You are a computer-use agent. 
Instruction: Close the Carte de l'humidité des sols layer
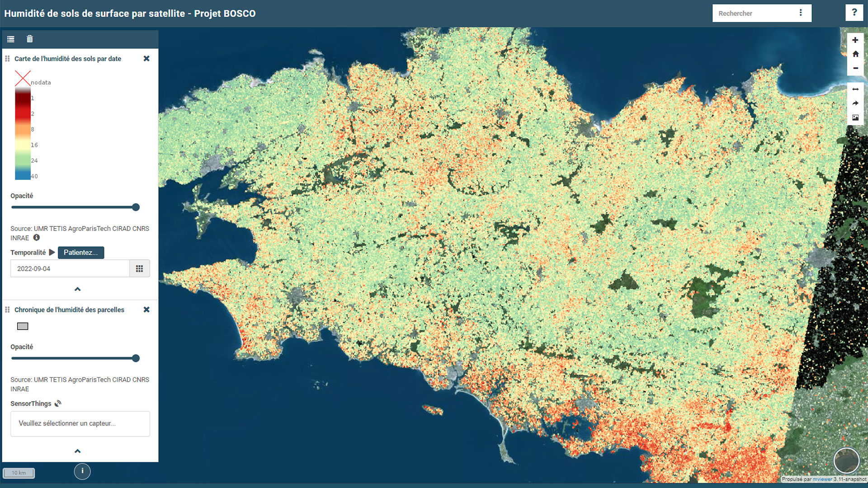coord(146,59)
